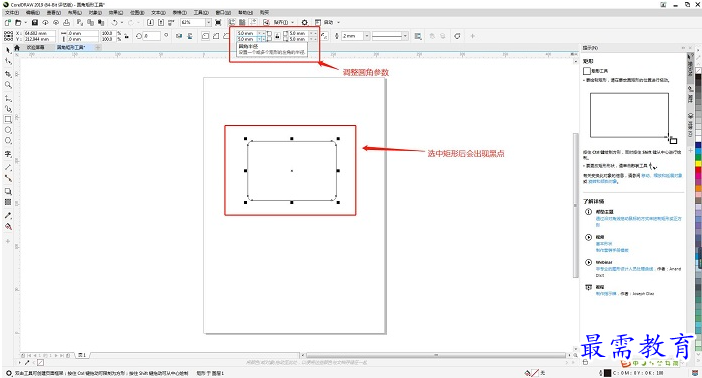Select the Rectangle tool in toolbox
Viewport: 702px width, 378px height.
click(8, 120)
